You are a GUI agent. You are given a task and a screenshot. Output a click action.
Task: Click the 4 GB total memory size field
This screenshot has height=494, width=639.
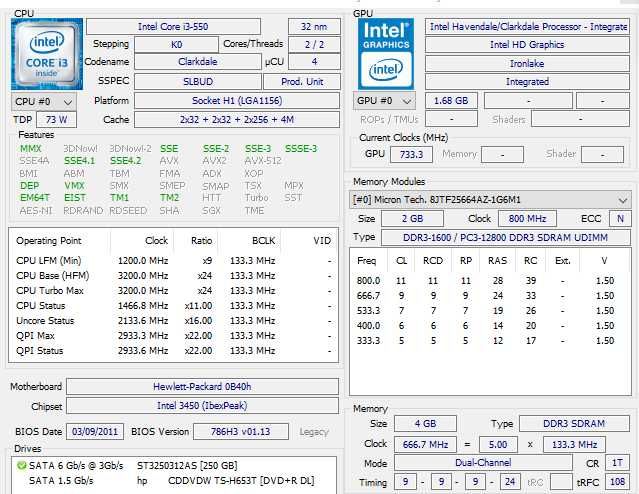[425, 424]
